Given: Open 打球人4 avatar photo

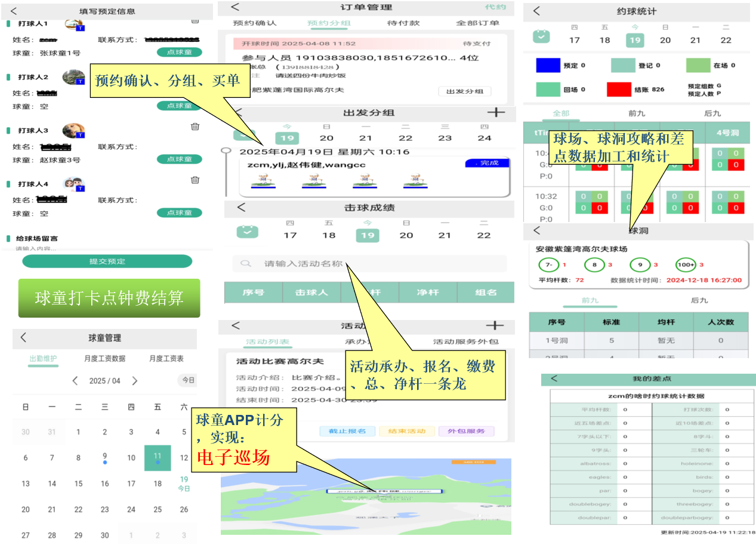Looking at the screenshot, I should (74, 184).
